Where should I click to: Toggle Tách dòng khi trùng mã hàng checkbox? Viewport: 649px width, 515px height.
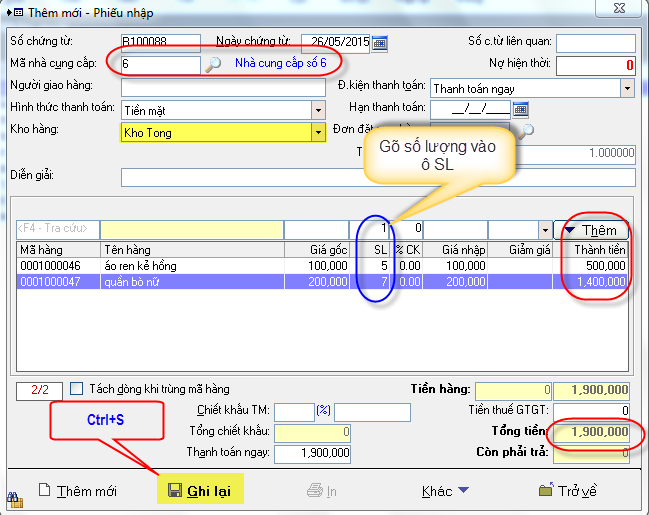tap(77, 389)
